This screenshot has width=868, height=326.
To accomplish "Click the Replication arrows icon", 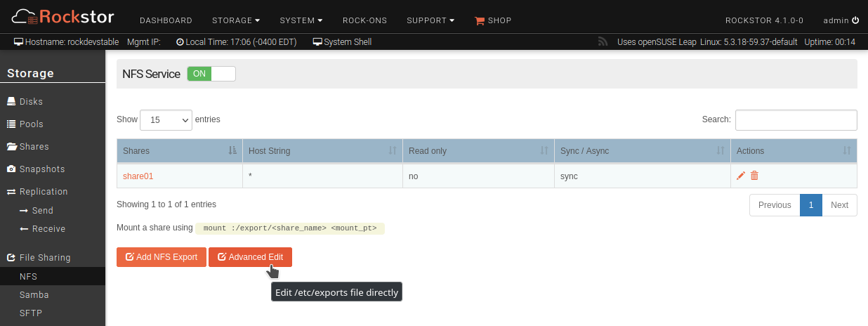I will tap(11, 192).
